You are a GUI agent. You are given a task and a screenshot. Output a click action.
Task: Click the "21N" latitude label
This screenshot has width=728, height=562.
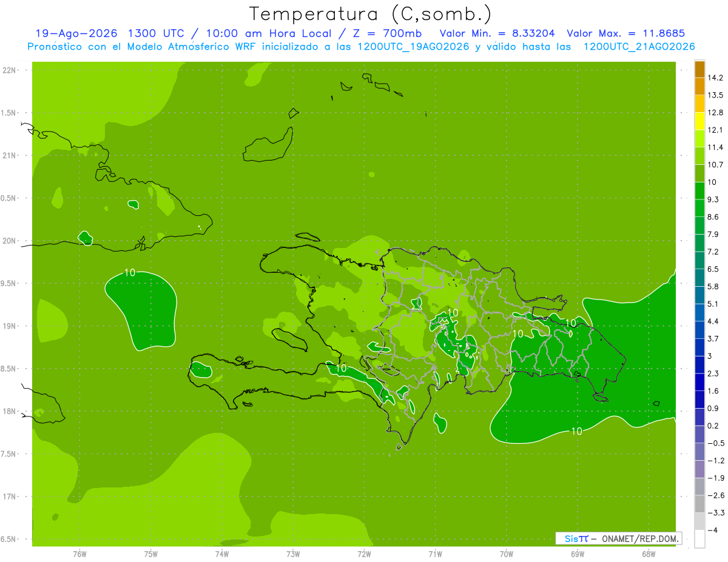click(10, 155)
